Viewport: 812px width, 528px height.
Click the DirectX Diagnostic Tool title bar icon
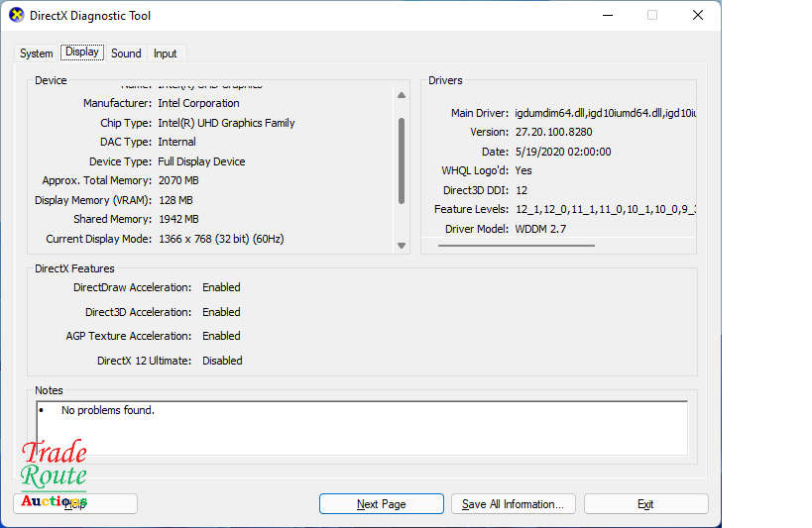pos(16,16)
